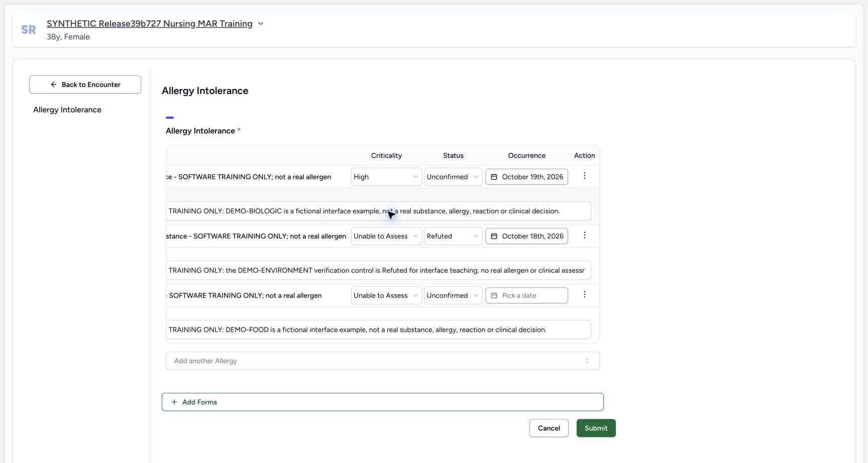Click the allergen name in the Refuted row
This screenshot has height=463, width=868.
pos(256,236)
